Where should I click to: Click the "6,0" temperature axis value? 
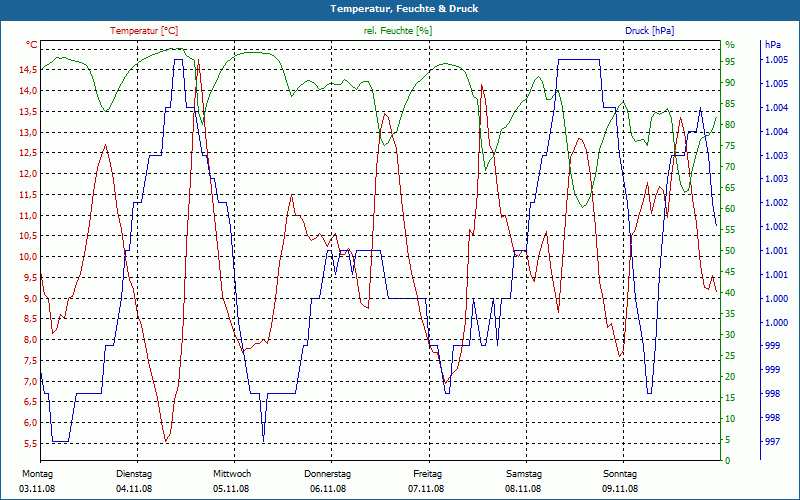point(30,422)
